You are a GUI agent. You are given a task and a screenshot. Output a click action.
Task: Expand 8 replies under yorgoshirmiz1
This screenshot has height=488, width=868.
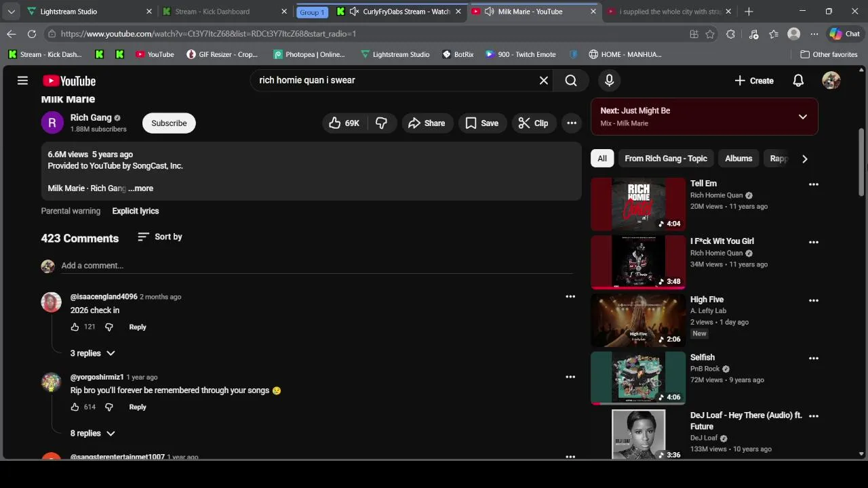tap(93, 433)
